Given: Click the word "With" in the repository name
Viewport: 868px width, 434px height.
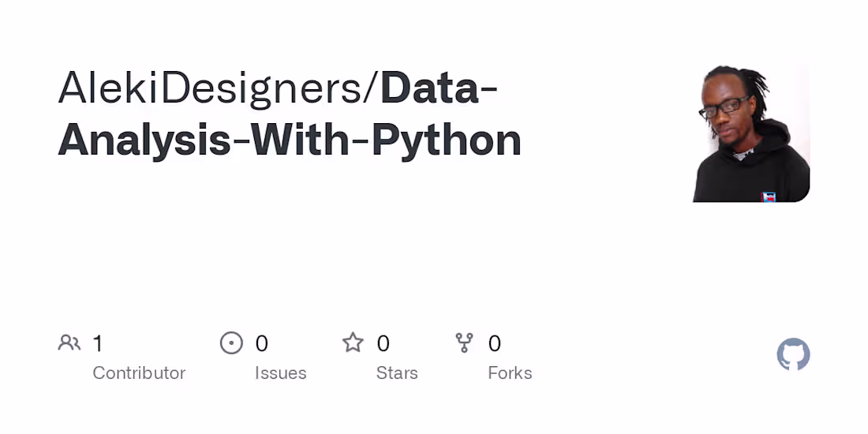Looking at the screenshot, I should pyautogui.click(x=303, y=140).
